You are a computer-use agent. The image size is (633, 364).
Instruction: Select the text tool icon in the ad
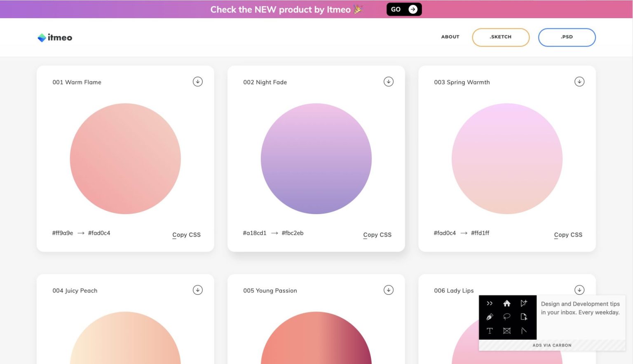[x=490, y=331]
